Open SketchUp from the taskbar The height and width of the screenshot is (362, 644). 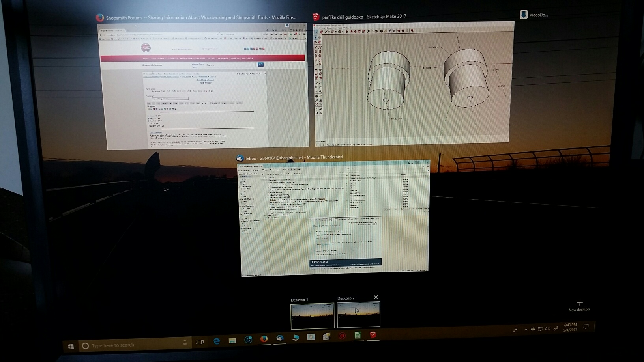373,335
